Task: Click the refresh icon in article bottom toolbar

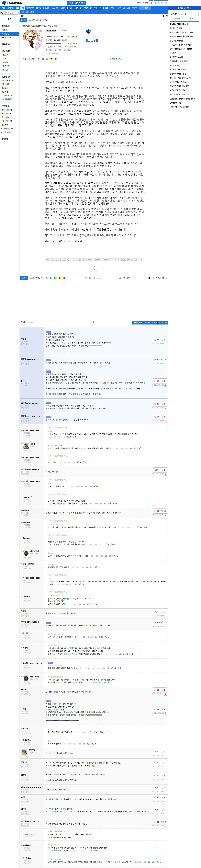Action: point(86,278)
